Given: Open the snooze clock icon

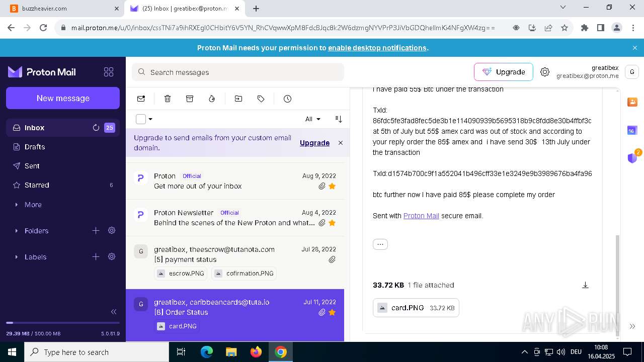Looking at the screenshot, I should (287, 99).
